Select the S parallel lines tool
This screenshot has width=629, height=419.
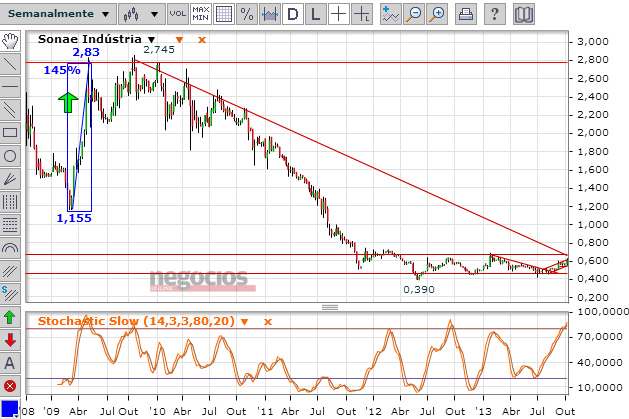tap(10, 294)
